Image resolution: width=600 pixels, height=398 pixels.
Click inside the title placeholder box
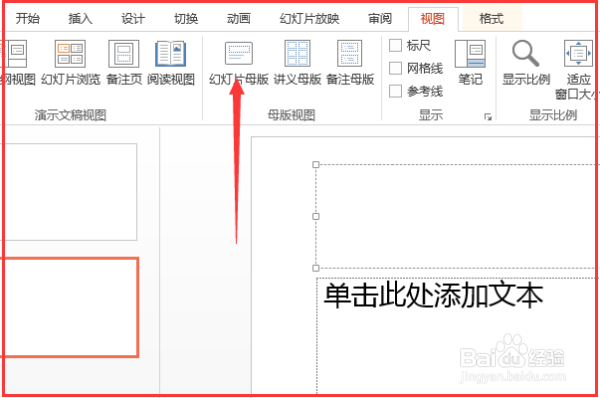pos(455,216)
